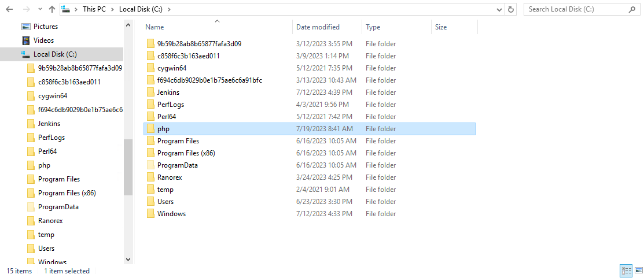Click folder icon of 9b59b28ab8b65877fafa3d09 in list
Screen dimensions: 644x278
[x=150, y=43]
